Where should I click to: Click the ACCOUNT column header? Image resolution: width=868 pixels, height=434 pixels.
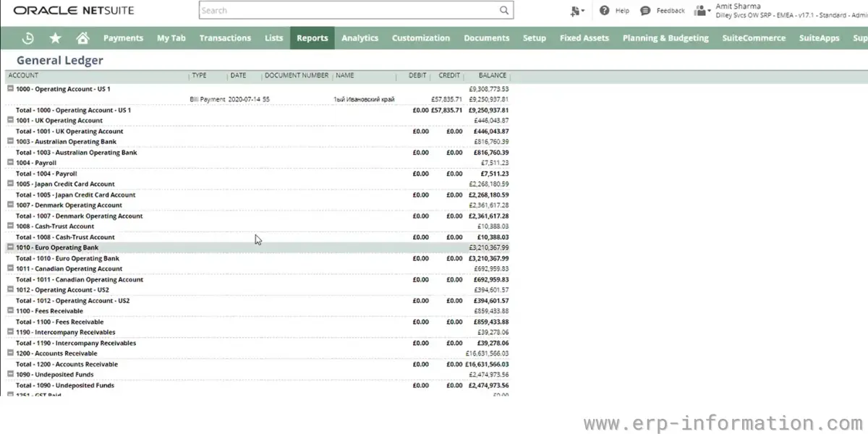point(24,75)
